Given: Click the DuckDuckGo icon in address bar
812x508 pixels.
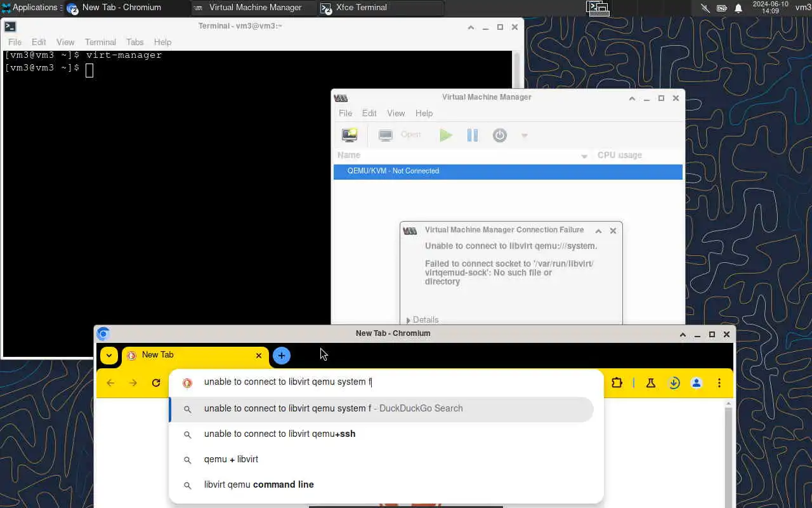Looking at the screenshot, I should pos(187,383).
